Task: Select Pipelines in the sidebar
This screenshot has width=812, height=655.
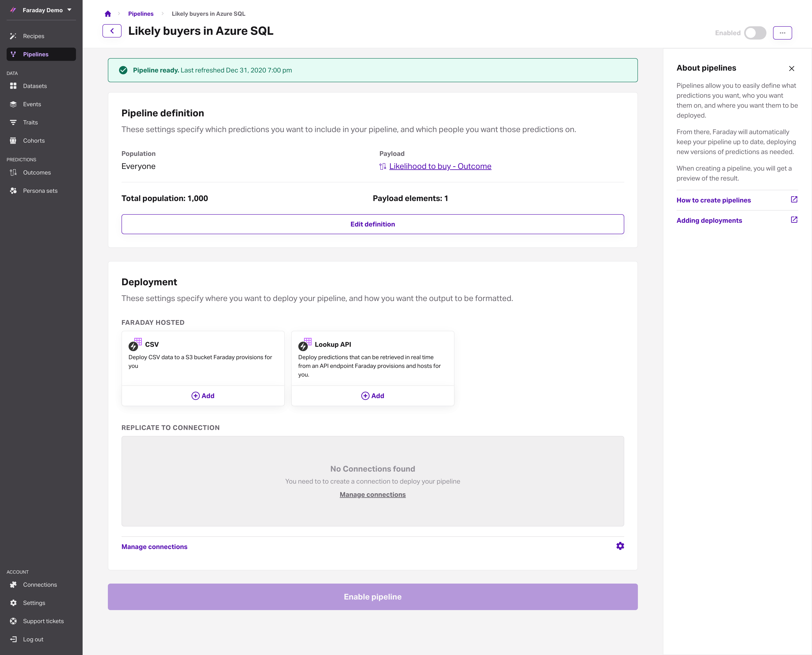Action: [41, 54]
